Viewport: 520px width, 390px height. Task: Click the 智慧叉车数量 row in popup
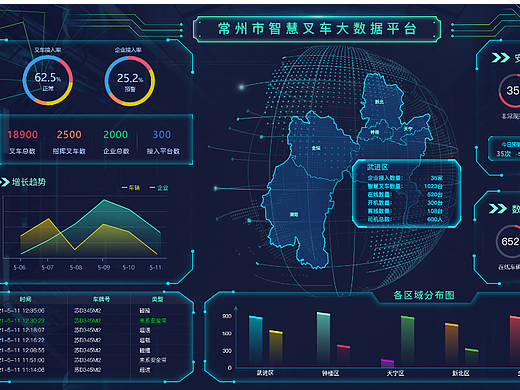click(x=405, y=186)
